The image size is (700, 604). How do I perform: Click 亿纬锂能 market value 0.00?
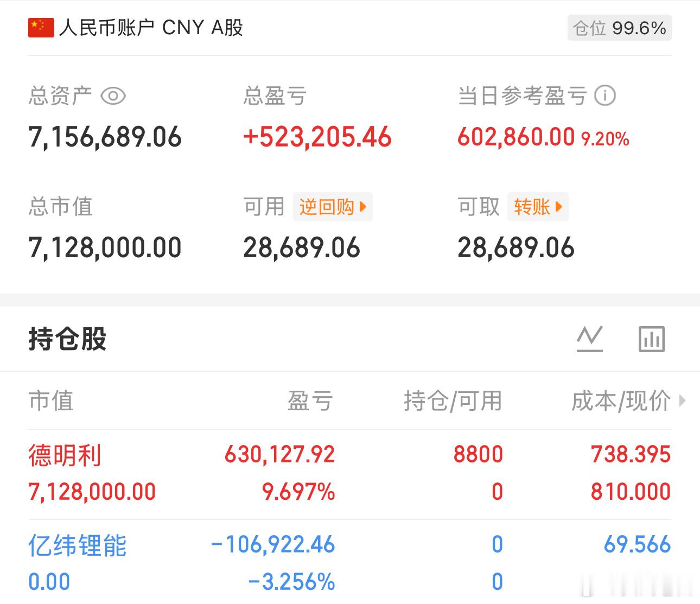tap(49, 582)
